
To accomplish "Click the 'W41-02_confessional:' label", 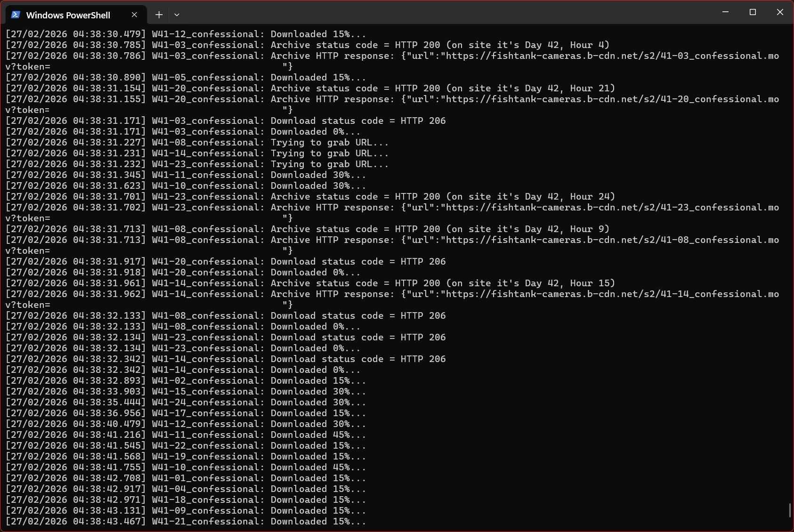I will click(208, 381).
